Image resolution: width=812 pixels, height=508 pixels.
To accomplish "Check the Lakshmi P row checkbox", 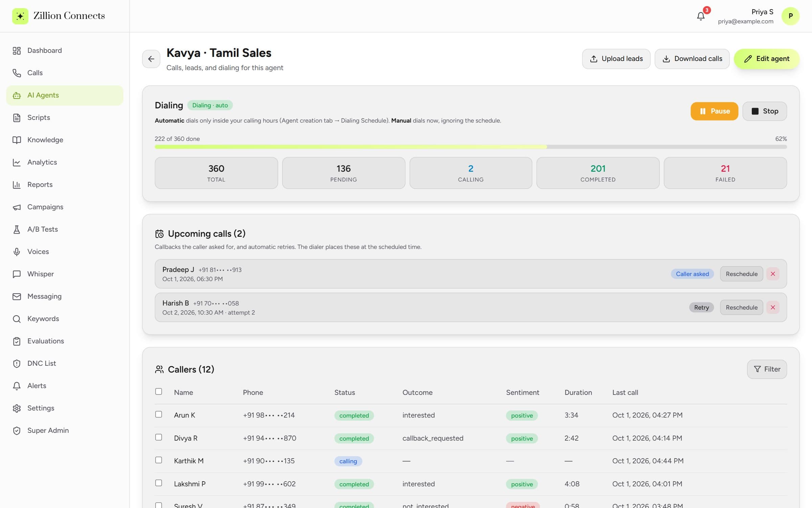I will tap(158, 483).
